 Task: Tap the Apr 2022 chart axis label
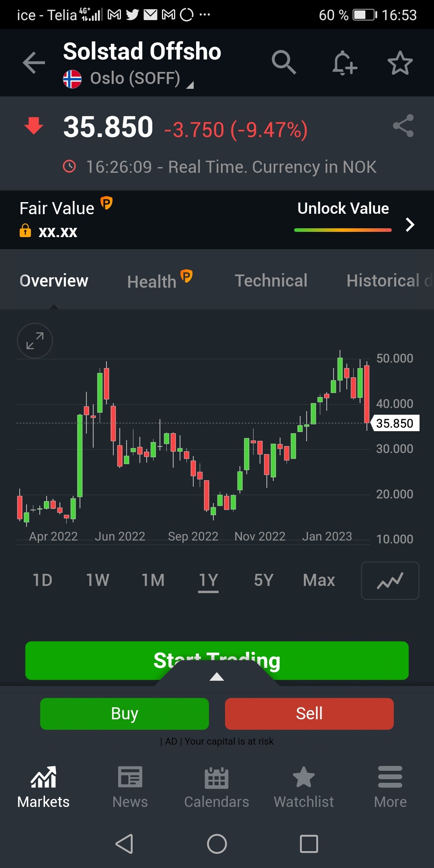tap(53, 536)
